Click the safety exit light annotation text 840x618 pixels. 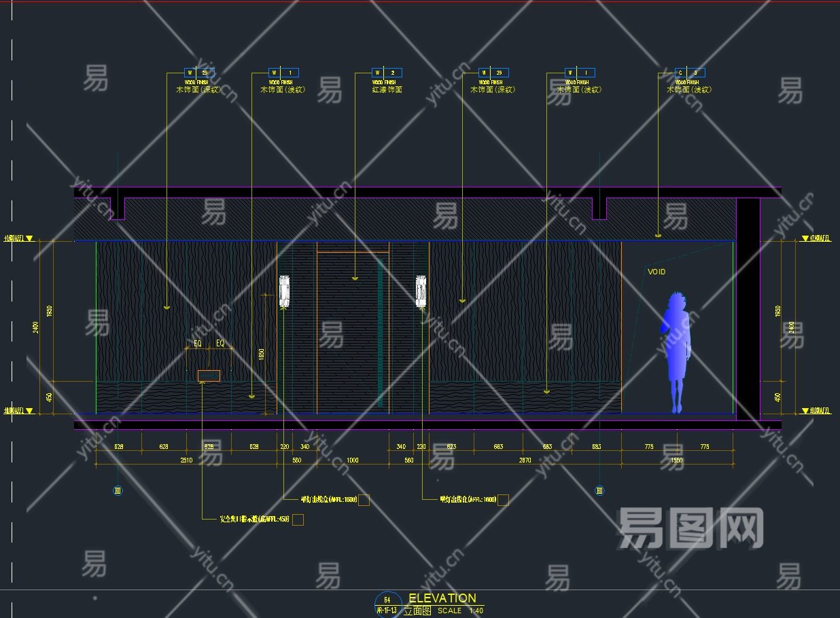[x=255, y=520]
